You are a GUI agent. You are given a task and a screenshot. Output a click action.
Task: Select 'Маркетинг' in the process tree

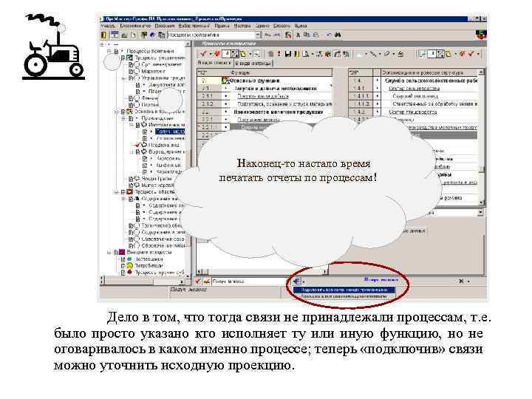tap(153, 71)
